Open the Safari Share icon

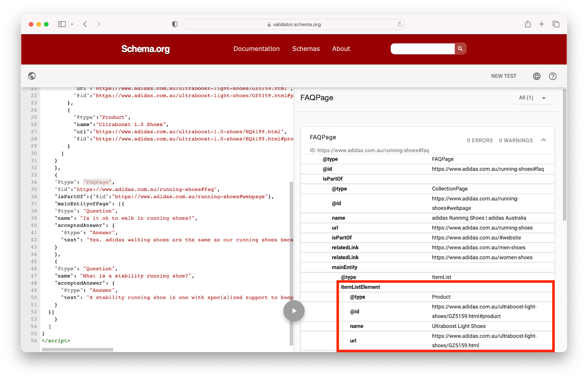point(528,24)
